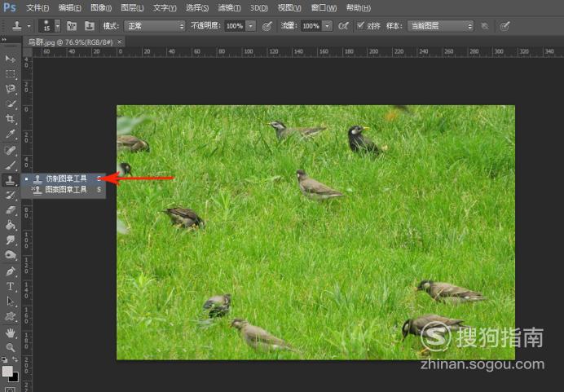The image size is (564, 392).
Task: Open the 滤镜(T) menu
Action: coord(230,7)
